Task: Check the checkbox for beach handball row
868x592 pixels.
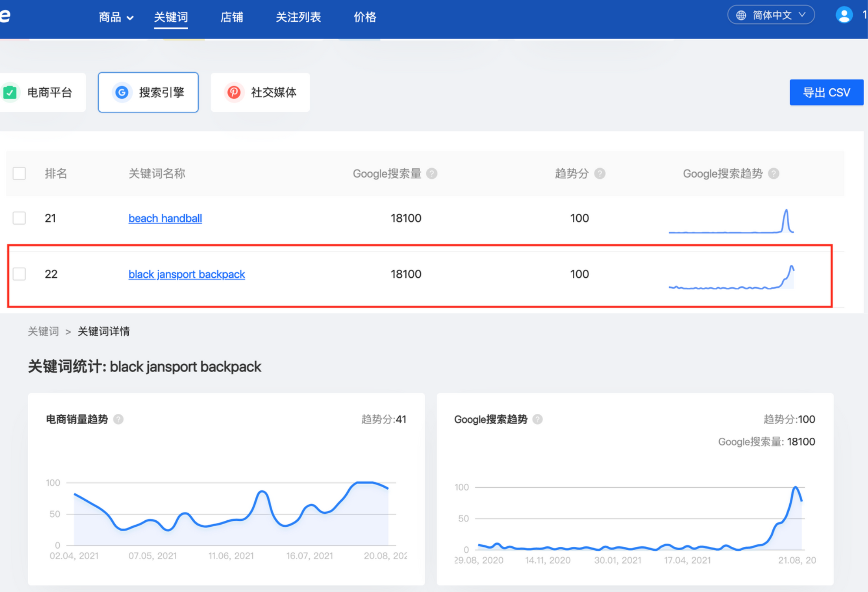Action: coord(19,218)
